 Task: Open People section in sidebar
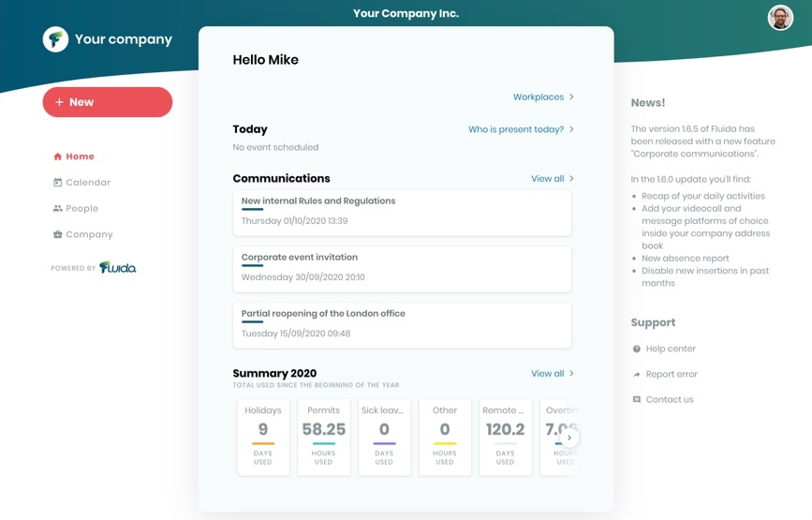click(76, 208)
